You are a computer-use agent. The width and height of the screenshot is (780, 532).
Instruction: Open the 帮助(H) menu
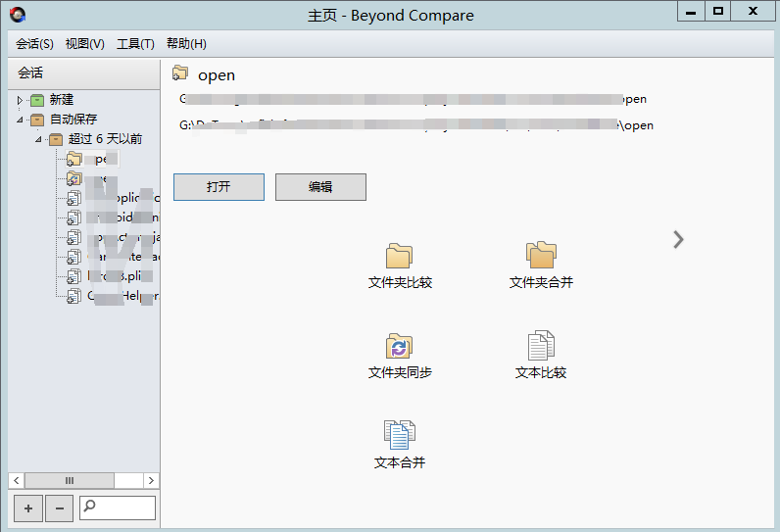186,44
